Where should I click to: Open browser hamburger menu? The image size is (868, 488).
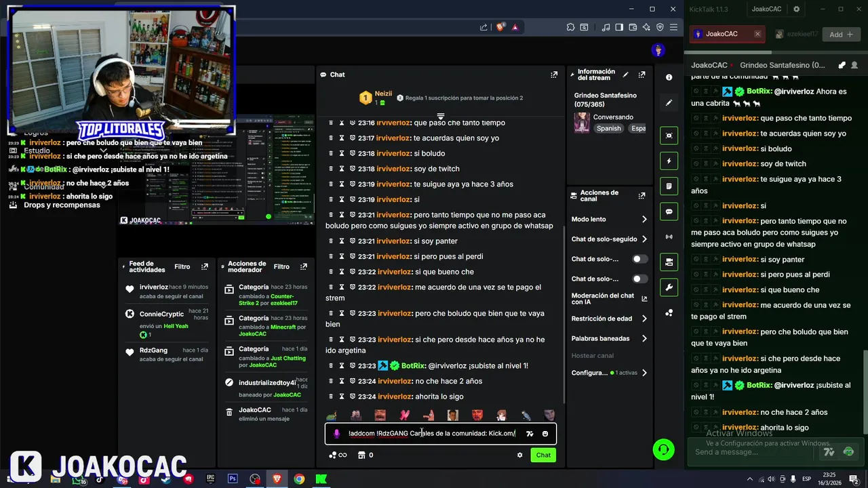pyautogui.click(x=673, y=27)
